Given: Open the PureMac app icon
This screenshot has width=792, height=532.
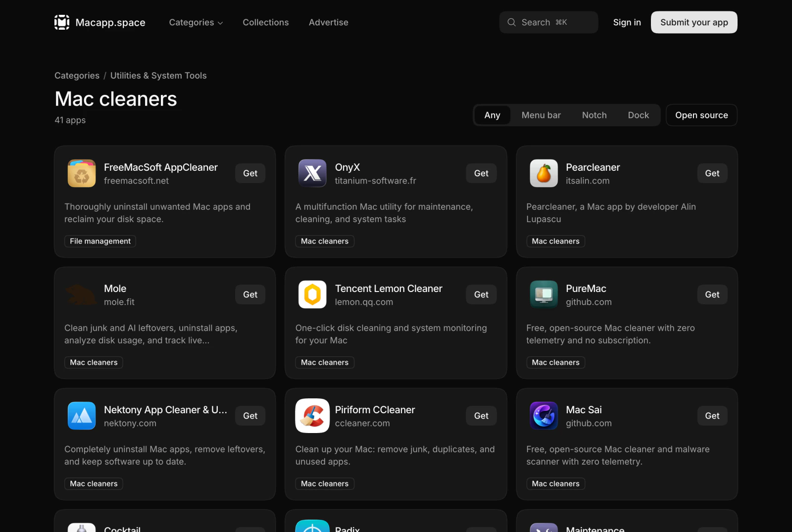Looking at the screenshot, I should [x=544, y=294].
